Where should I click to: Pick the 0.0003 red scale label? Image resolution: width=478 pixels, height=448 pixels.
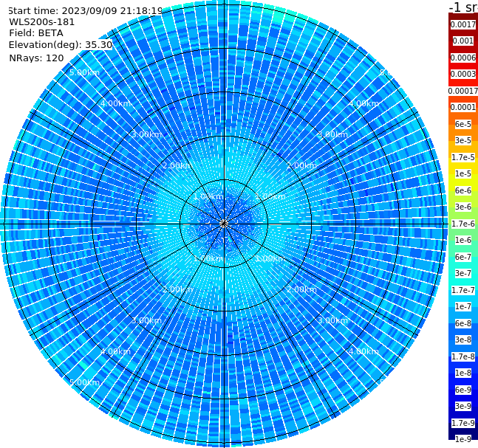463,74
